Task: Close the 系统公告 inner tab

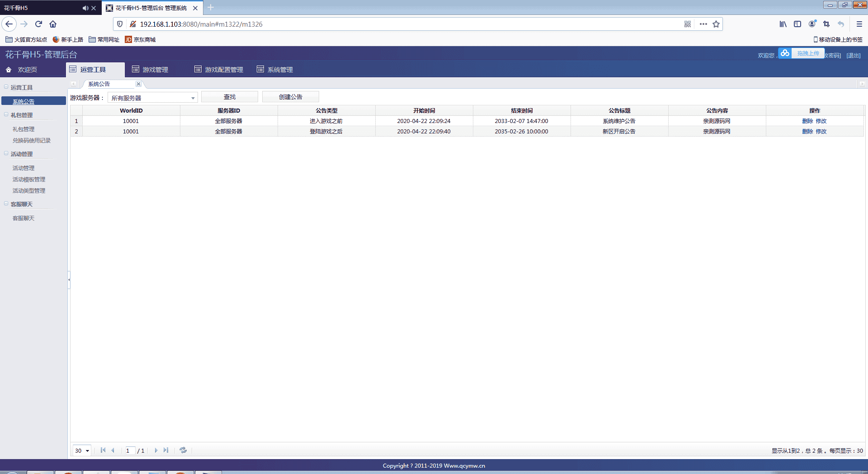Action: pos(139,84)
